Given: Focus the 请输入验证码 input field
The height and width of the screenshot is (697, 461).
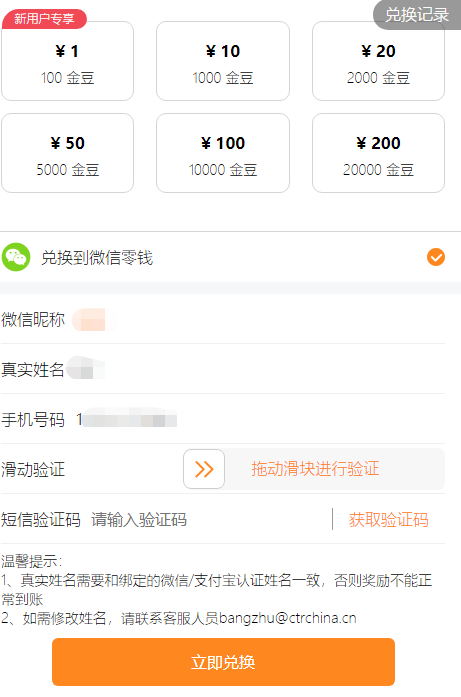Looking at the screenshot, I should (209, 519).
